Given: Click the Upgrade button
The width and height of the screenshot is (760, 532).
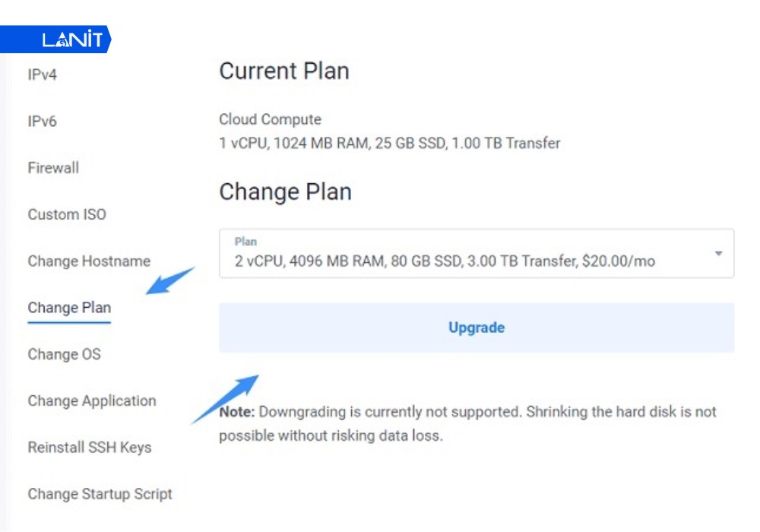Looking at the screenshot, I should 476,327.
